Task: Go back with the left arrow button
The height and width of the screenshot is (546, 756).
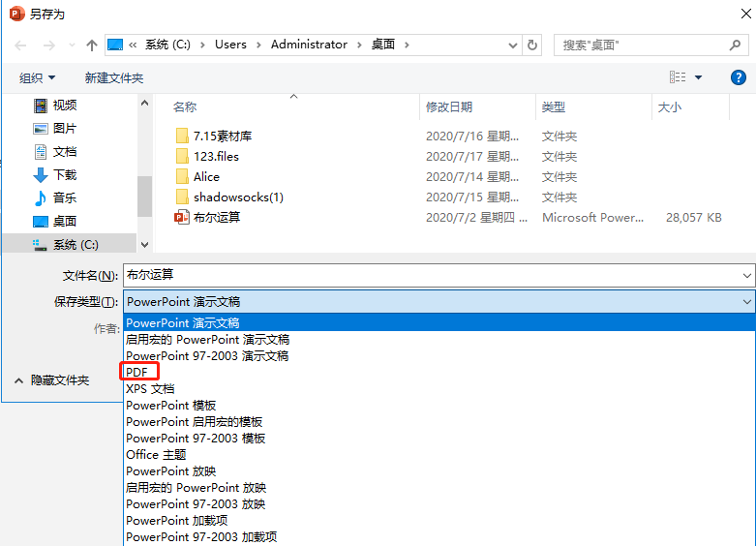Action: point(20,45)
